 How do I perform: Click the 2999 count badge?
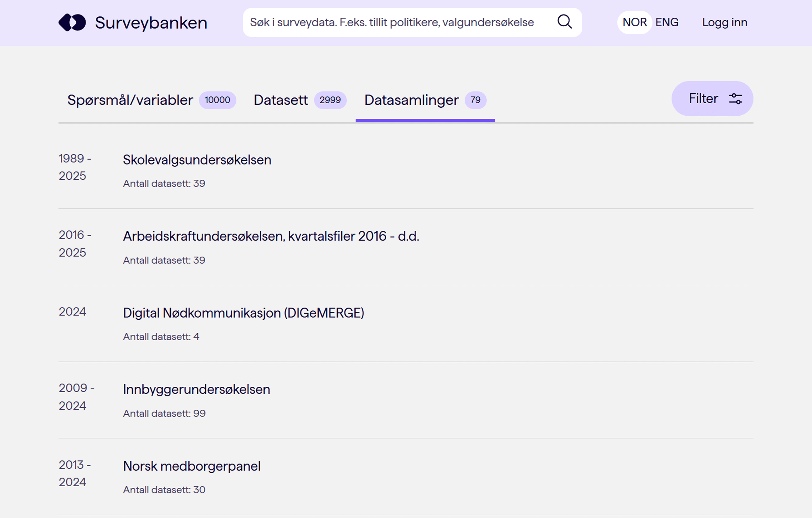coord(330,100)
